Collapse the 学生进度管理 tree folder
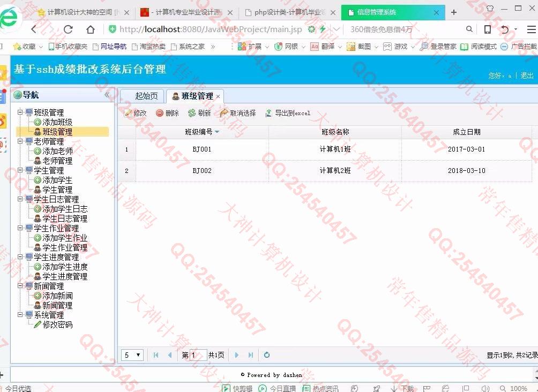This screenshot has height=392, width=538. click(x=20, y=257)
